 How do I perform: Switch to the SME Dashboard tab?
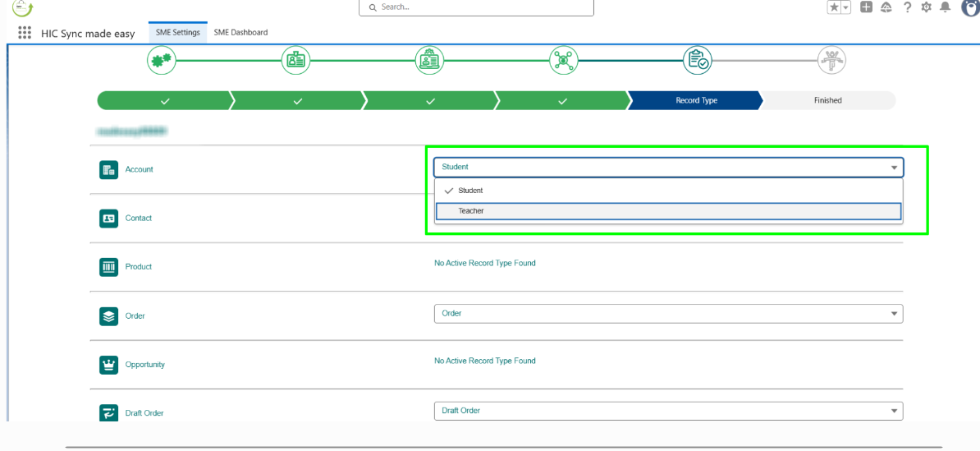[x=240, y=33]
